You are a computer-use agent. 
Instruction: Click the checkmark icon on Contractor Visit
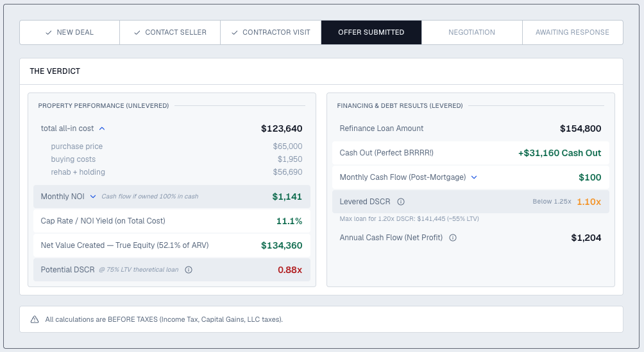(235, 33)
